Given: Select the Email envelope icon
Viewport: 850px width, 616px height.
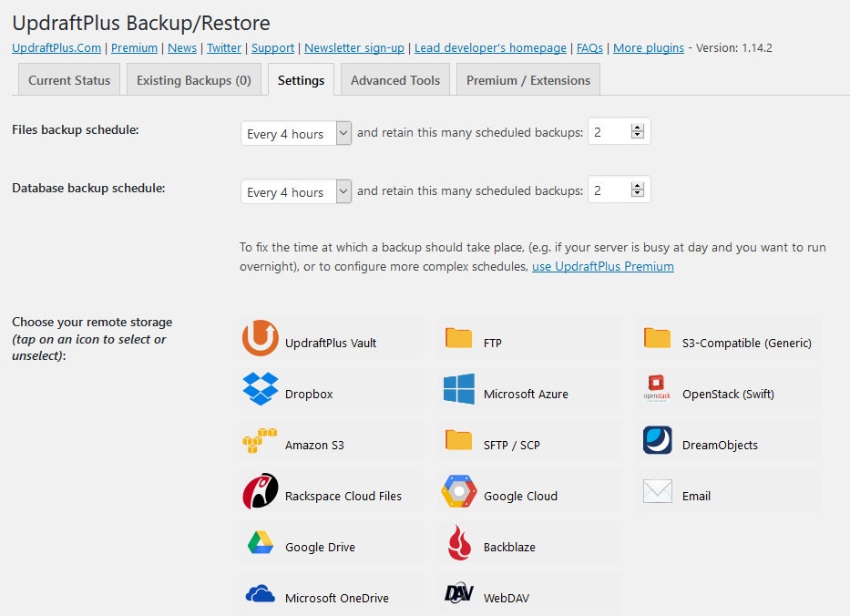Looking at the screenshot, I should (658, 491).
